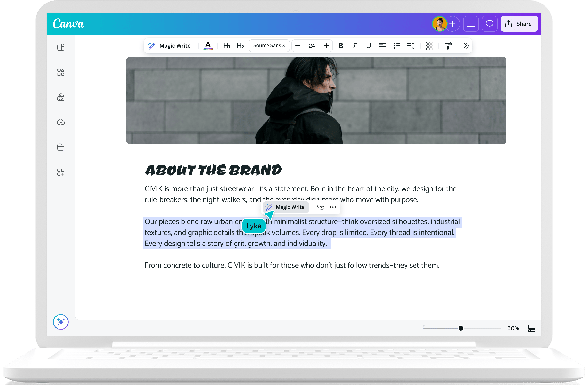Toggle bold formatting
The height and width of the screenshot is (385, 588).
tap(340, 46)
